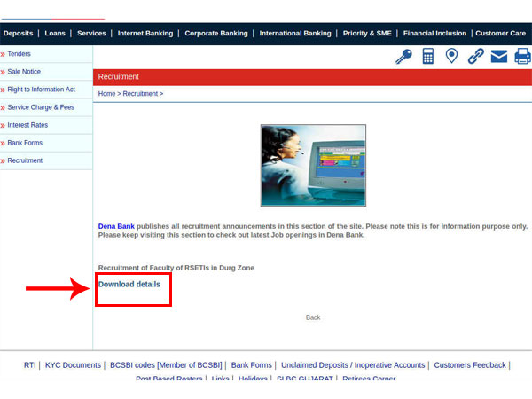Click the printer icon
Viewport: 532px width, 399px height.
[523, 56]
